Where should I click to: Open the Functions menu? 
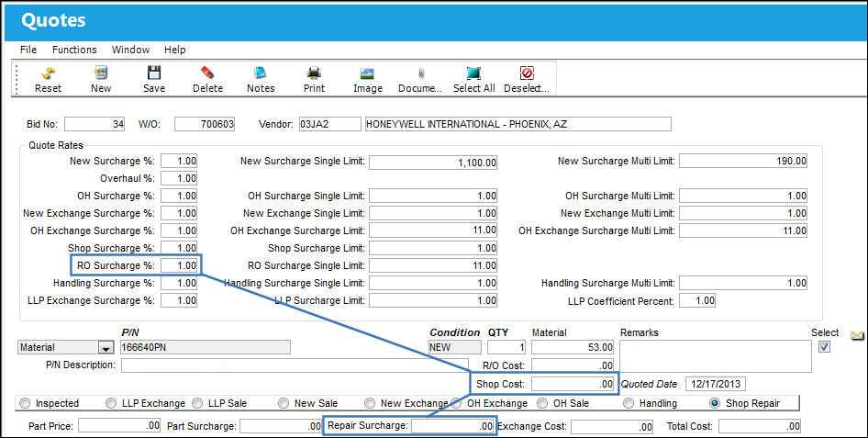tap(74, 50)
